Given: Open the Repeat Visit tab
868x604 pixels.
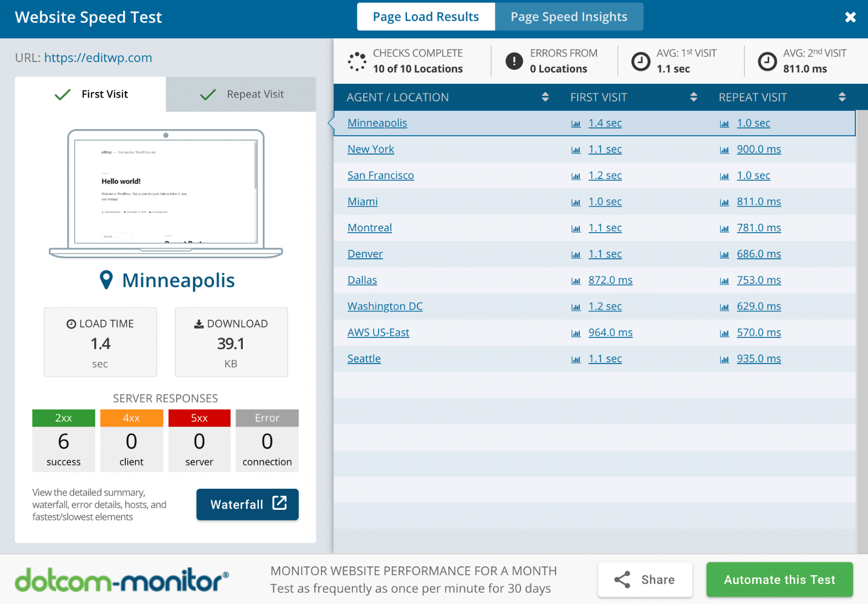Looking at the screenshot, I should [255, 94].
